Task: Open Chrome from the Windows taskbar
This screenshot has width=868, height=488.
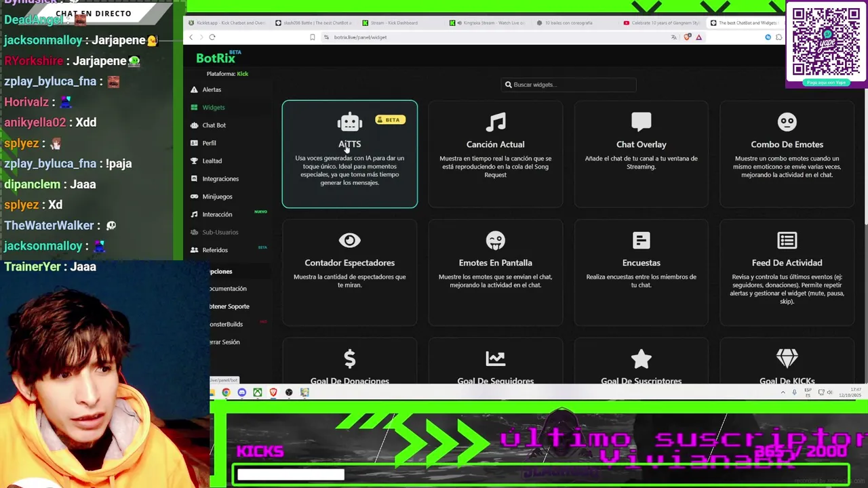Action: (x=226, y=392)
